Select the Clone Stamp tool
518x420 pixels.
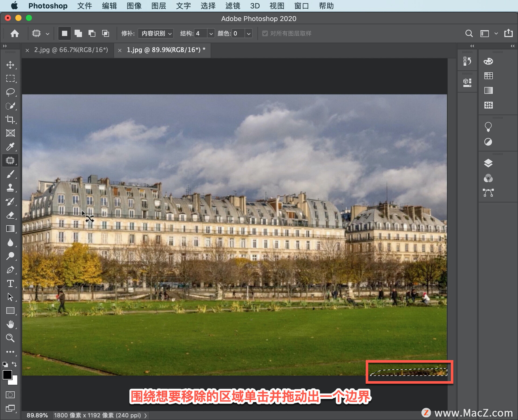pyautogui.click(x=10, y=188)
